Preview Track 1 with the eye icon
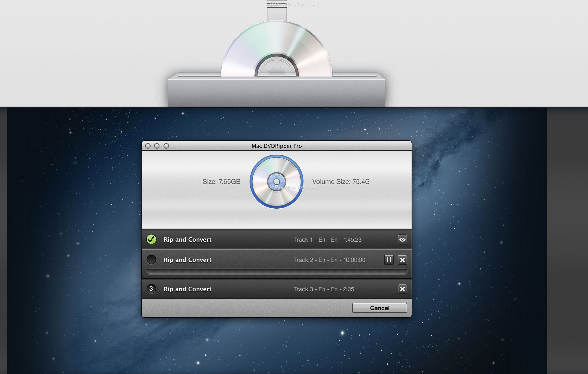Screen dimensions: 588x374 [x=402, y=240]
